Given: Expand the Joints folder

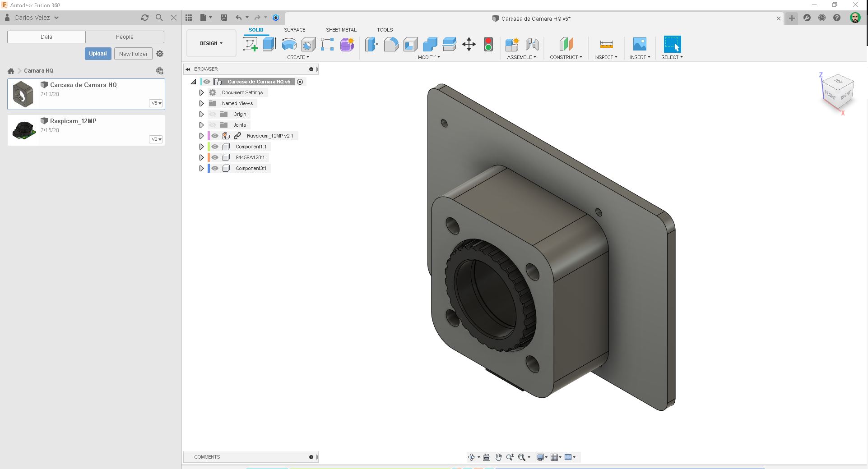Looking at the screenshot, I should click(x=201, y=124).
